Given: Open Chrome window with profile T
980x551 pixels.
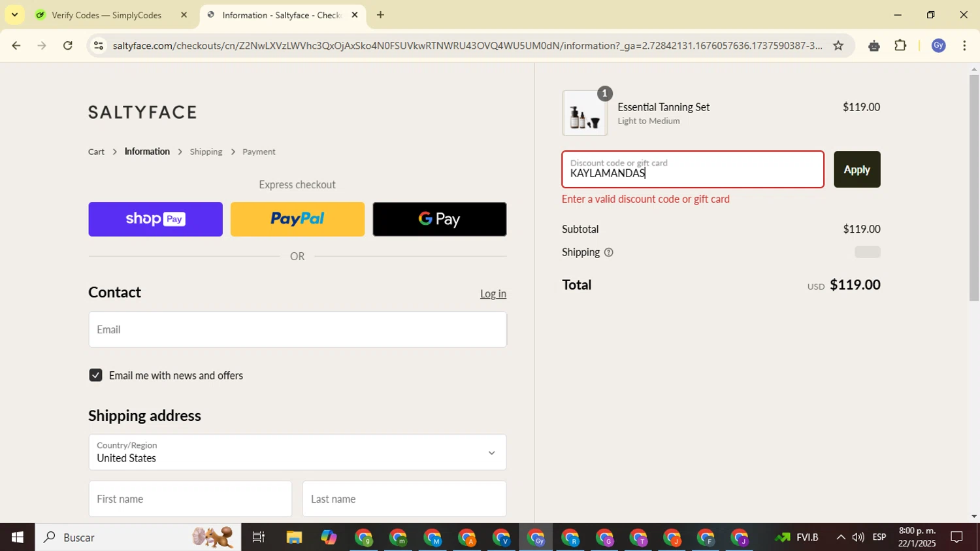Looking at the screenshot, I should coord(638,537).
